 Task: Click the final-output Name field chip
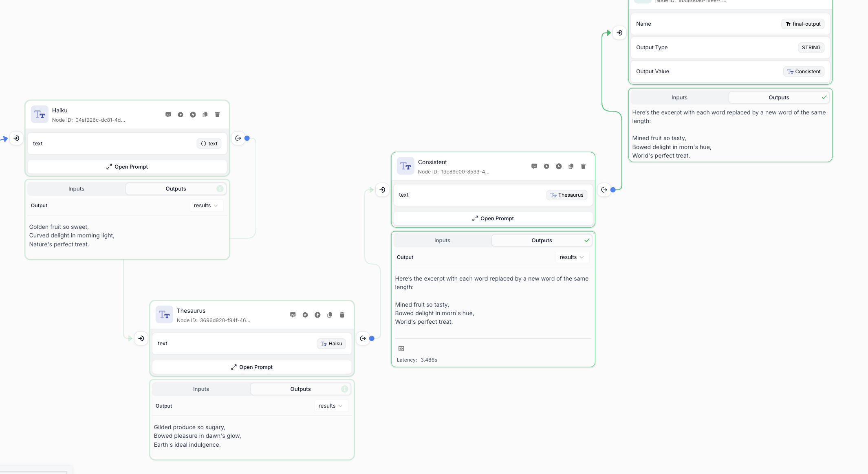pyautogui.click(x=802, y=24)
